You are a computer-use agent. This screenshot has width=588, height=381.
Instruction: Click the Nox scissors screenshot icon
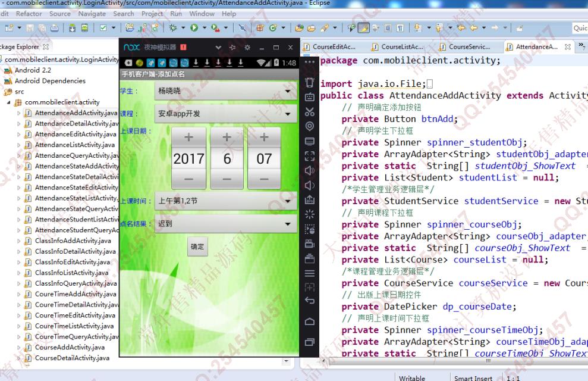click(309, 111)
